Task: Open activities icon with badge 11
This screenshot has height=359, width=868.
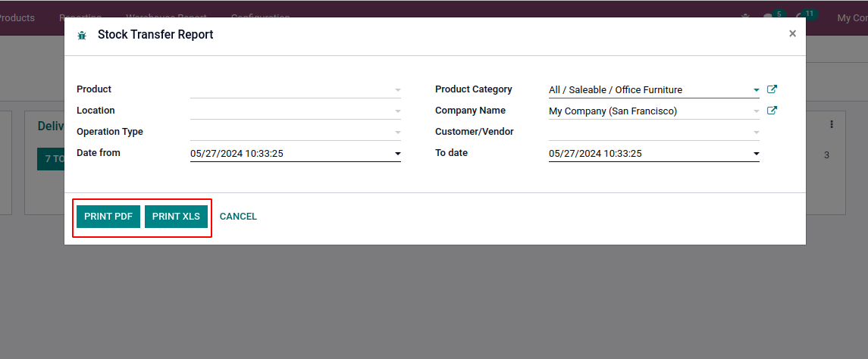Action: click(801, 17)
